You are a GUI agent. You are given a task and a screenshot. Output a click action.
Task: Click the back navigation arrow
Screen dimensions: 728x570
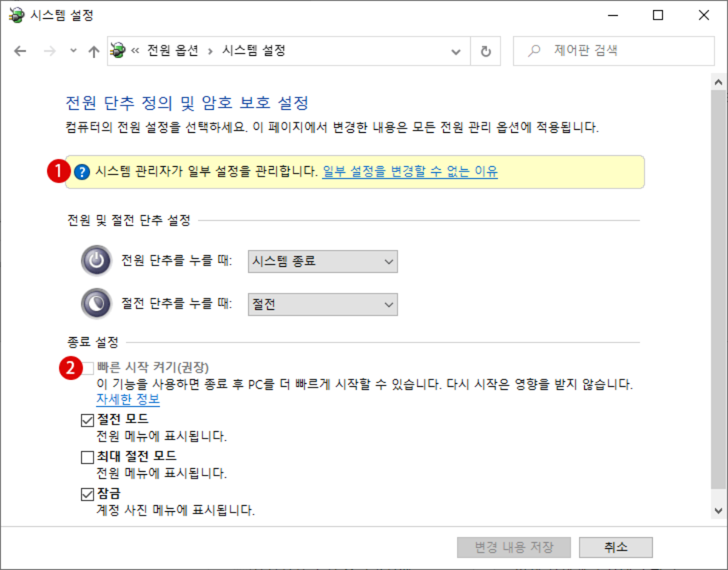[20, 51]
